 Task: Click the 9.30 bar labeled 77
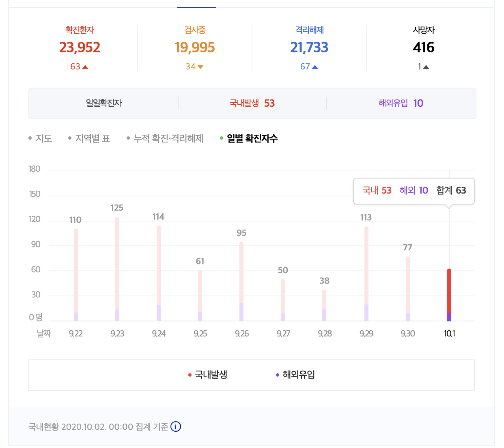pos(408,289)
